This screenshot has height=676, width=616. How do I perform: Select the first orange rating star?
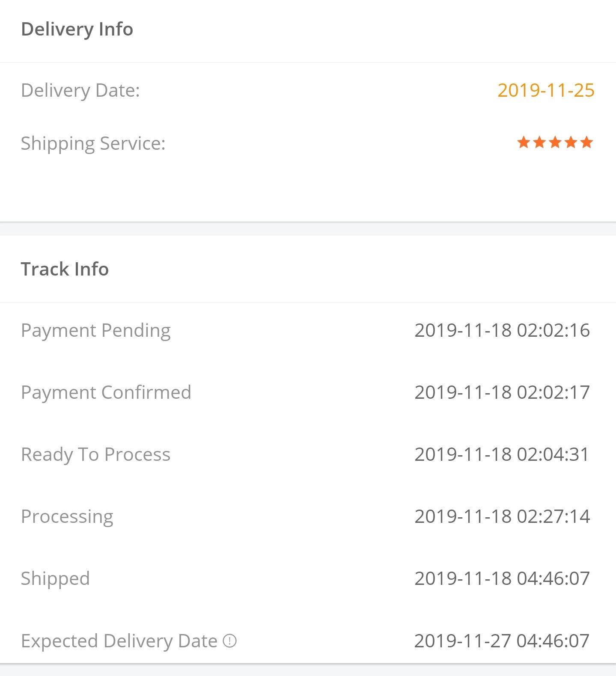524,142
